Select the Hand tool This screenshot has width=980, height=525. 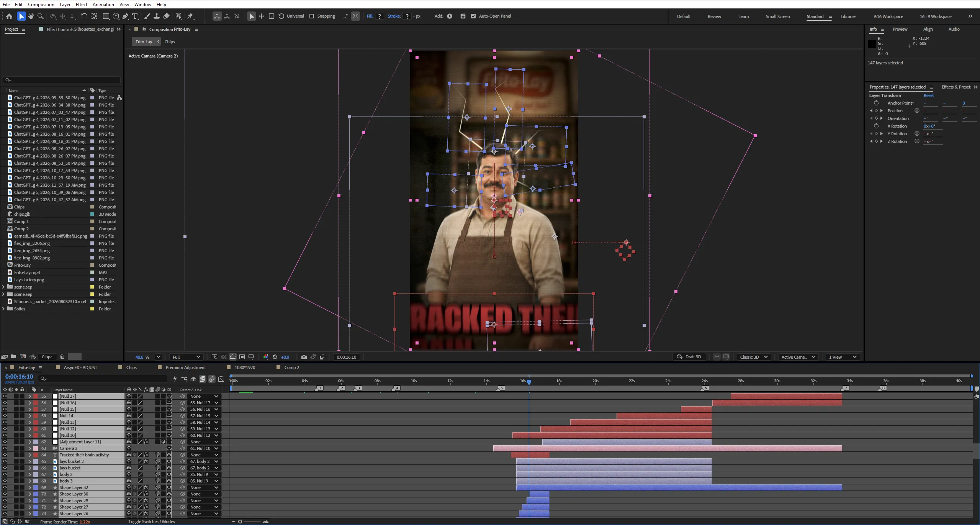31,16
